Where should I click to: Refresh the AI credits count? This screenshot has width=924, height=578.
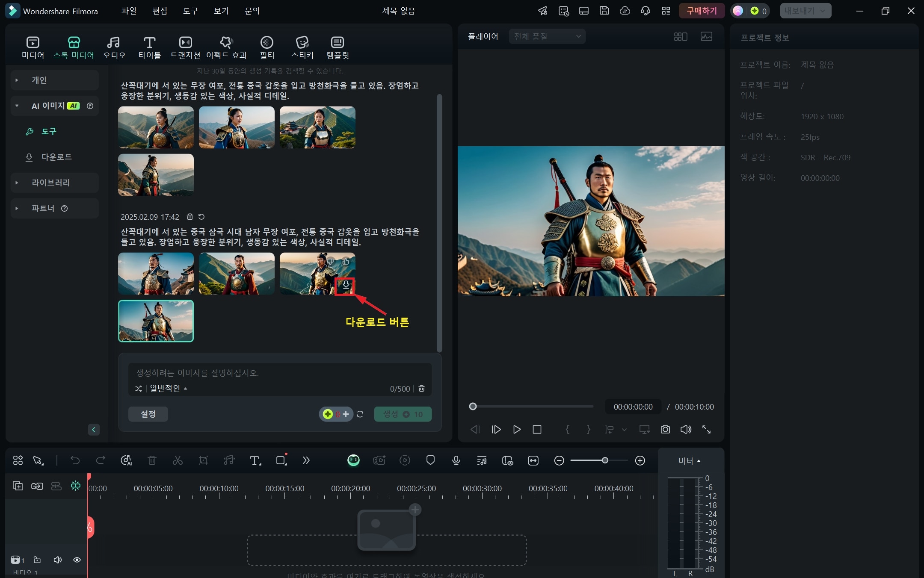pos(360,414)
